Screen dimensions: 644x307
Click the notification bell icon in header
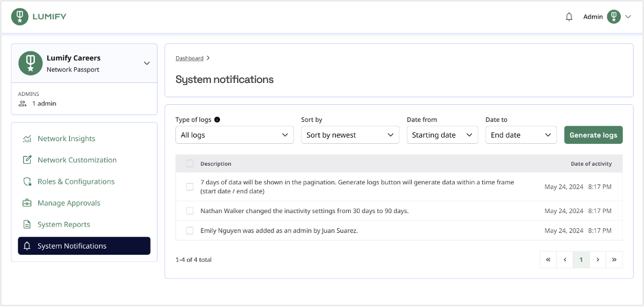(569, 17)
